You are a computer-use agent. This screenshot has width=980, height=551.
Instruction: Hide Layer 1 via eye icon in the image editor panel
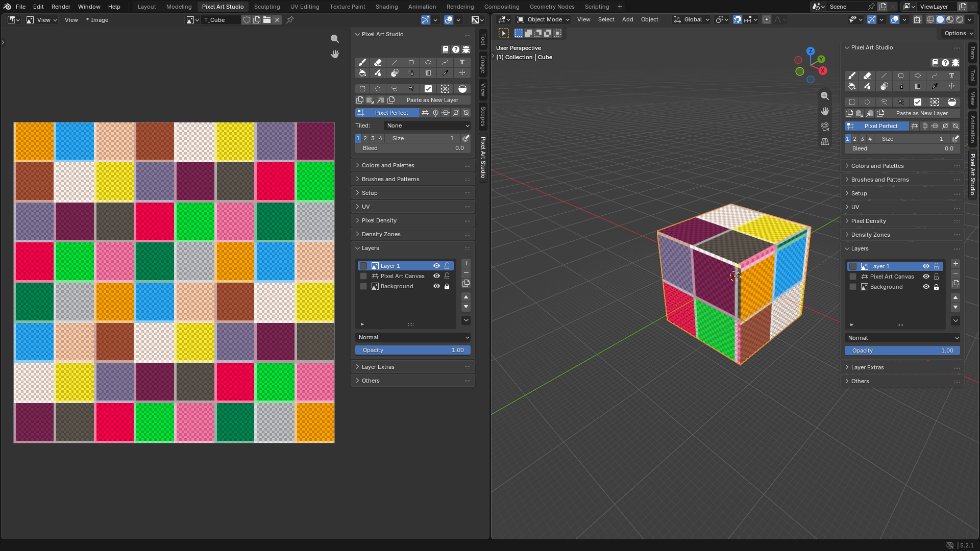coord(436,266)
